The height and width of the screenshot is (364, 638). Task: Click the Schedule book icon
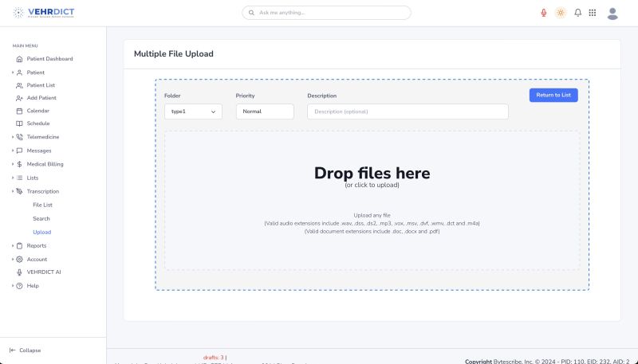(19, 123)
